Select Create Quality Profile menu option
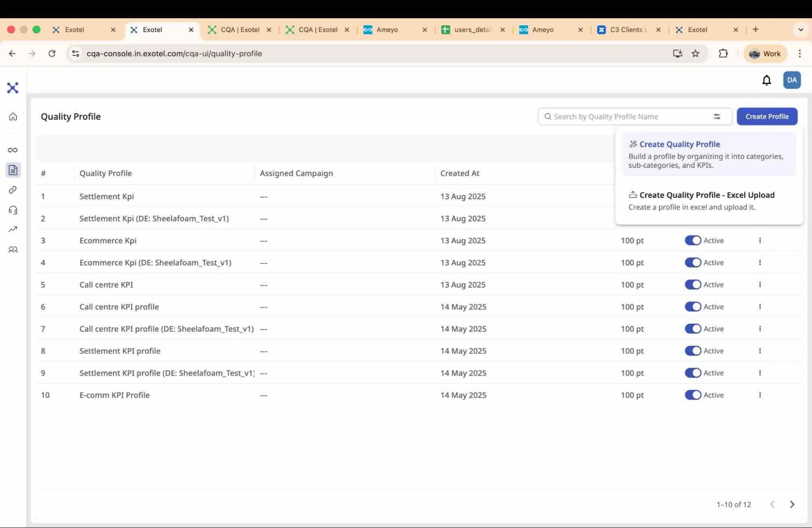 708,154
